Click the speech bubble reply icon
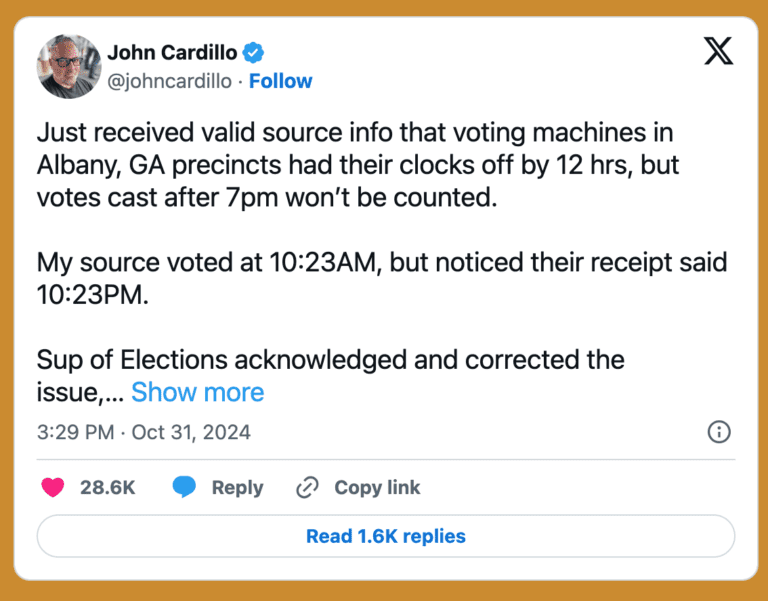 (x=183, y=487)
